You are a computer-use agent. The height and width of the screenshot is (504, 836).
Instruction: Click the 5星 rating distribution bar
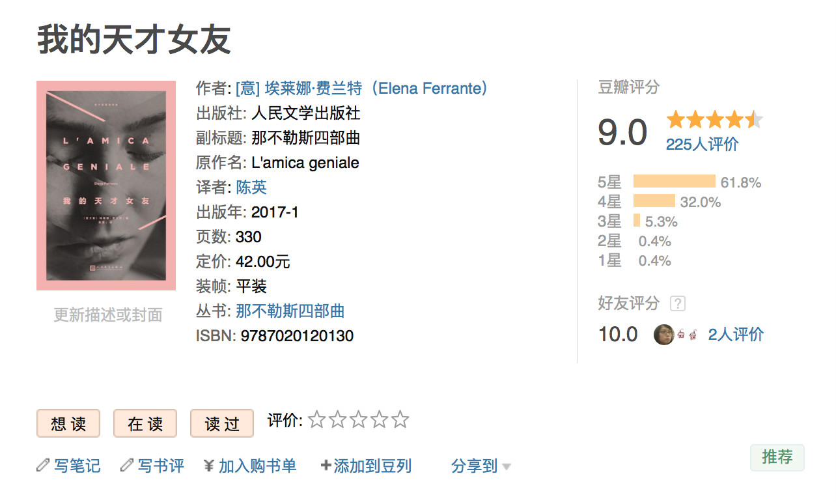(x=674, y=182)
